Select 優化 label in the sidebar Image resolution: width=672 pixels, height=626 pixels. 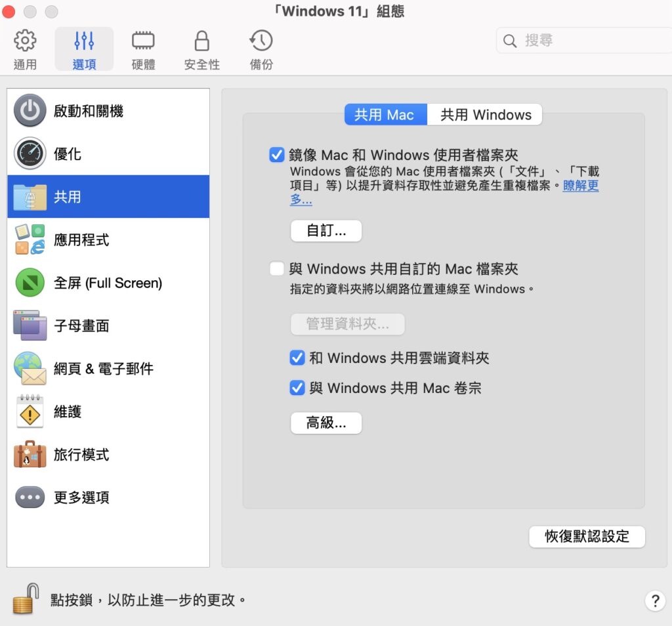(x=68, y=154)
